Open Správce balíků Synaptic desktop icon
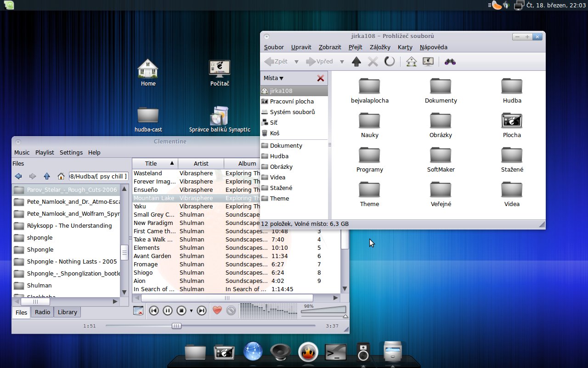 pyautogui.click(x=220, y=119)
